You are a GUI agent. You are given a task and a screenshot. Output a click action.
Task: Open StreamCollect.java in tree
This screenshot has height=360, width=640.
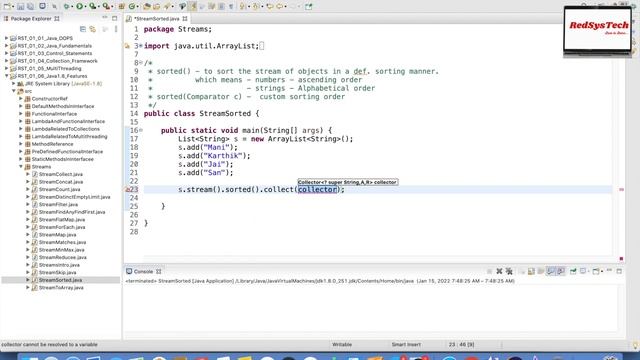(x=60, y=174)
